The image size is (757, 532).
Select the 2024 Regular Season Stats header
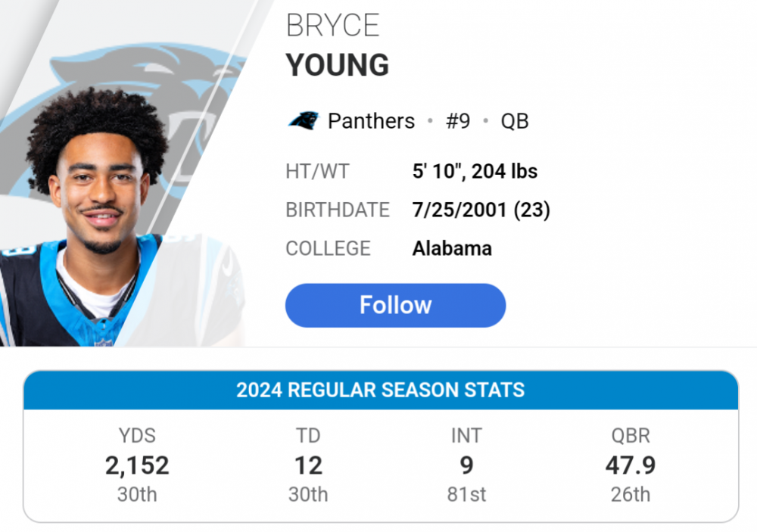[x=380, y=390]
